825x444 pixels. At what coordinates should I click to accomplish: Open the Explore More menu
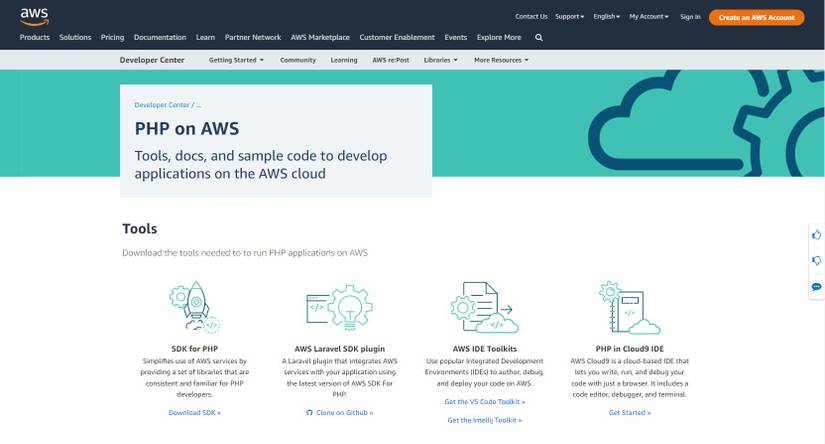click(499, 37)
